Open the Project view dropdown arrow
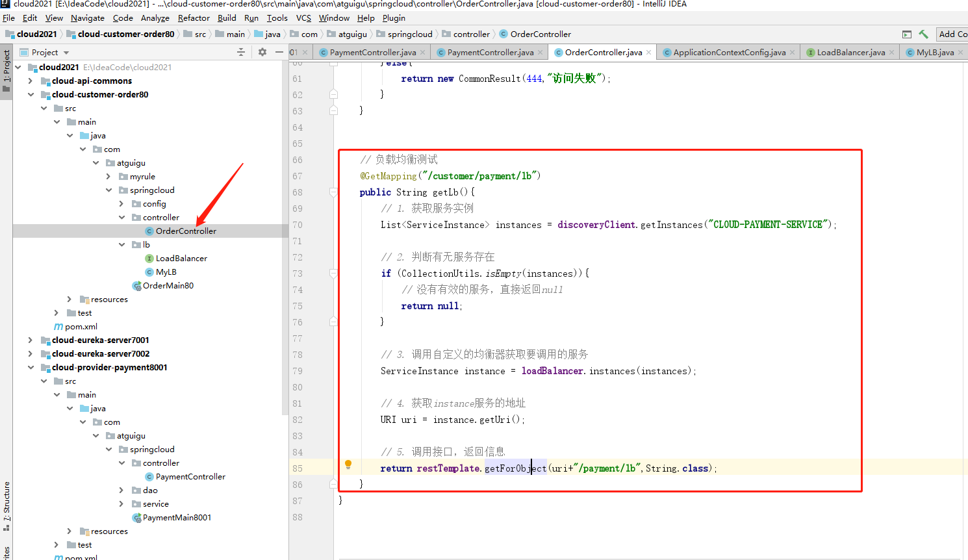 pyautogui.click(x=66, y=53)
